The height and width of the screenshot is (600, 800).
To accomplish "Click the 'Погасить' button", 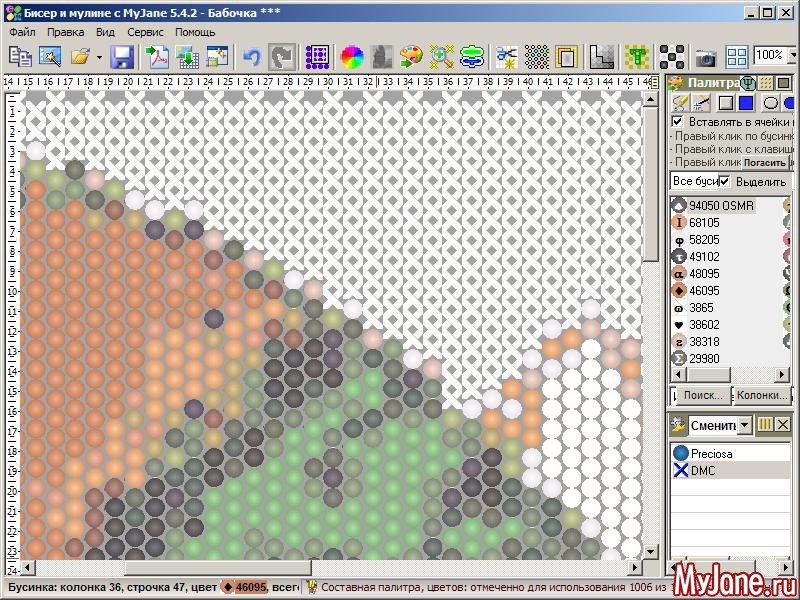I will point(764,161).
